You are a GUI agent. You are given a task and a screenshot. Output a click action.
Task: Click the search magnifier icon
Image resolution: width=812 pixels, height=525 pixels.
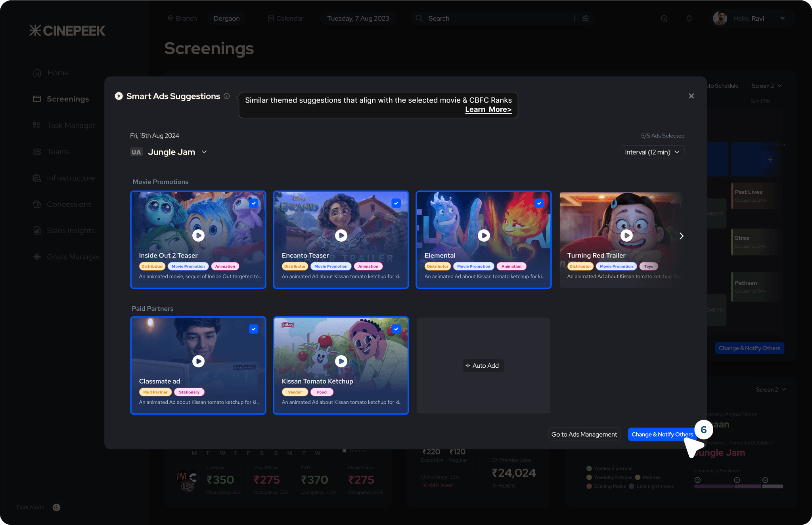click(419, 18)
